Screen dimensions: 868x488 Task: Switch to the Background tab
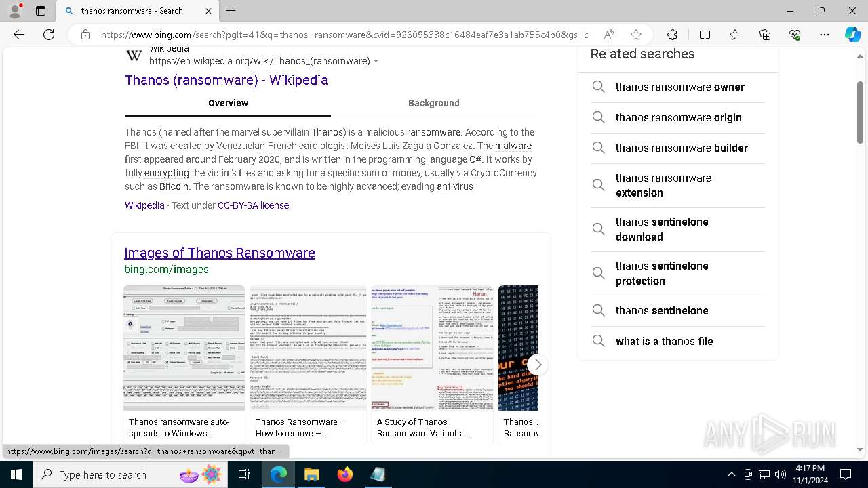tap(434, 103)
